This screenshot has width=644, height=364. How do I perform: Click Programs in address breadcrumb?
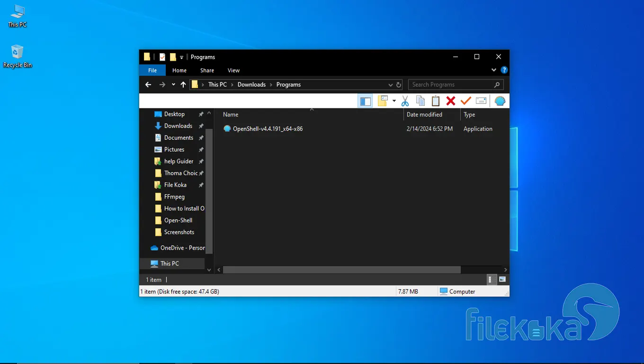point(288,85)
